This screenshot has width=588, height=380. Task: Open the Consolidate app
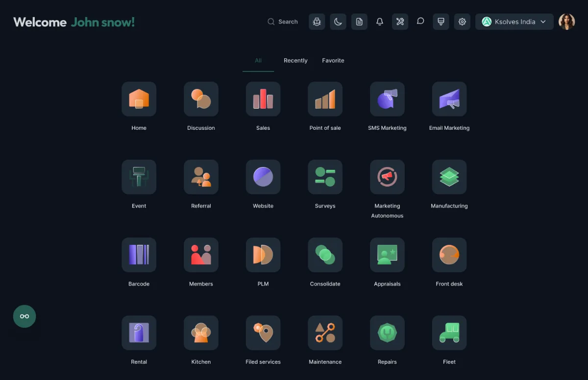point(325,255)
